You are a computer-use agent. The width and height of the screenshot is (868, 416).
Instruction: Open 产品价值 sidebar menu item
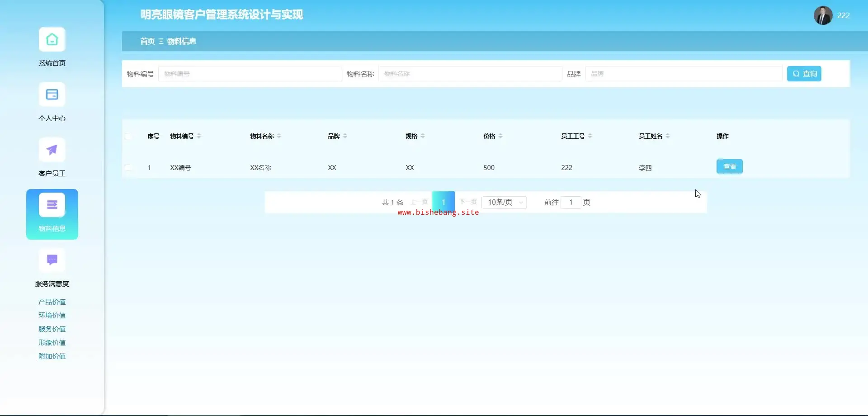coord(52,302)
